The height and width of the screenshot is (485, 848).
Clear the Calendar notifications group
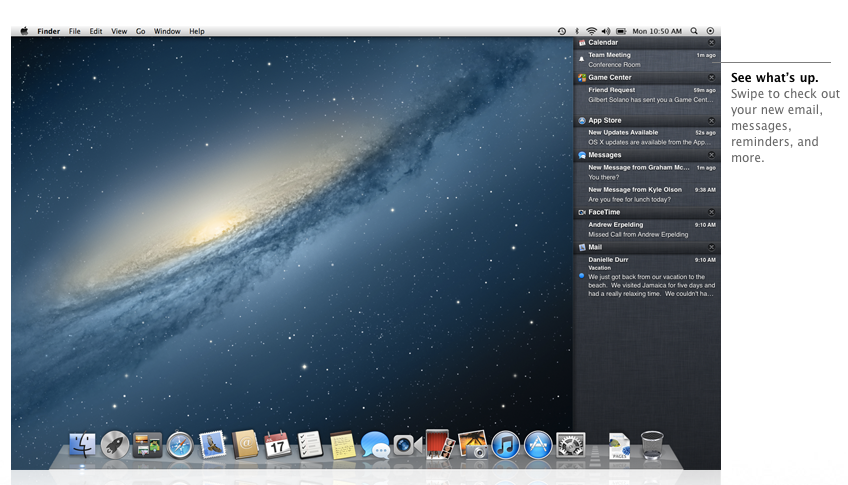711,43
